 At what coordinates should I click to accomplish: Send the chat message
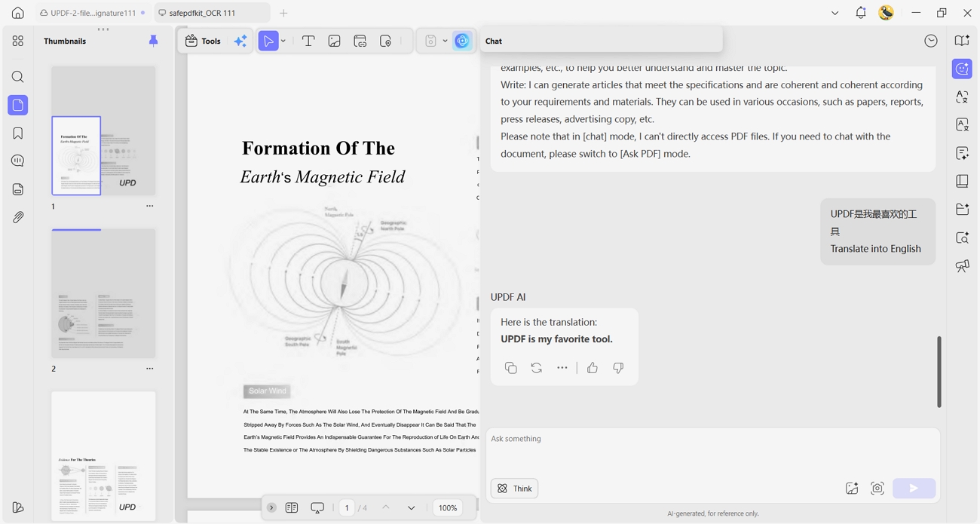click(914, 489)
